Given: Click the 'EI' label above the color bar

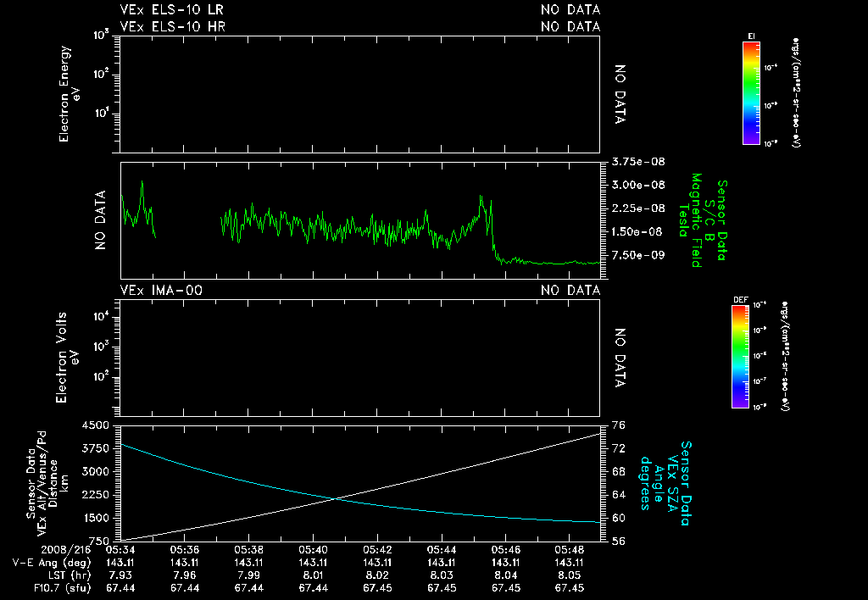Looking at the screenshot, I should point(751,36).
